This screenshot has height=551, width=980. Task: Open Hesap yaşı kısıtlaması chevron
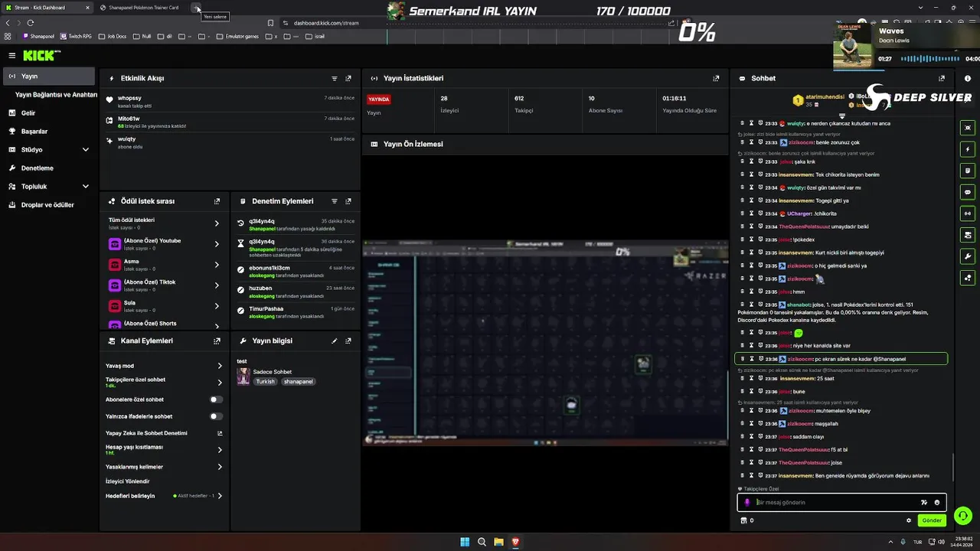220,450
